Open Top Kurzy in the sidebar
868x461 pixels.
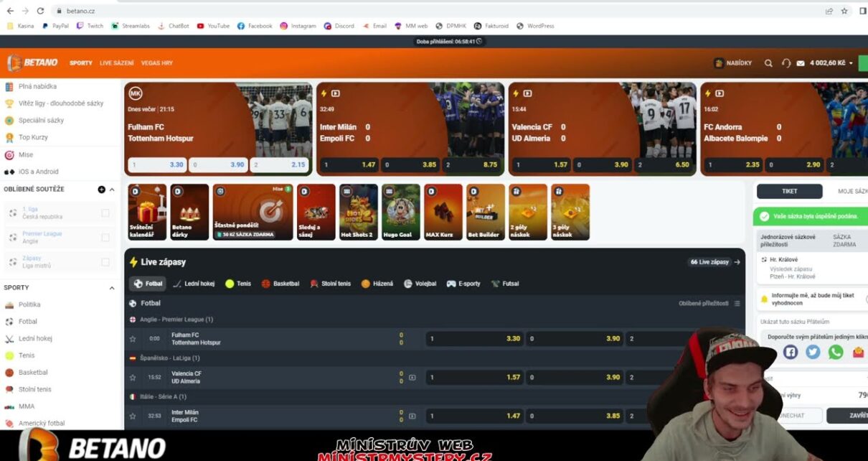pos(33,137)
